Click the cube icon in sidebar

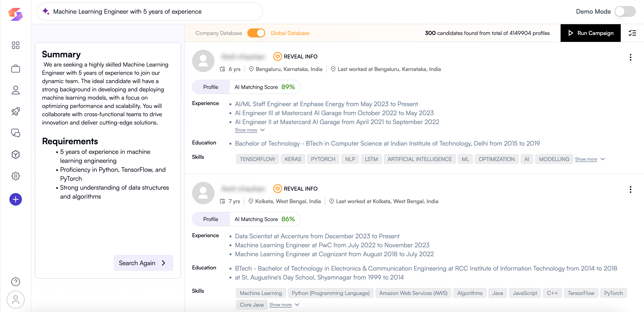(15, 155)
